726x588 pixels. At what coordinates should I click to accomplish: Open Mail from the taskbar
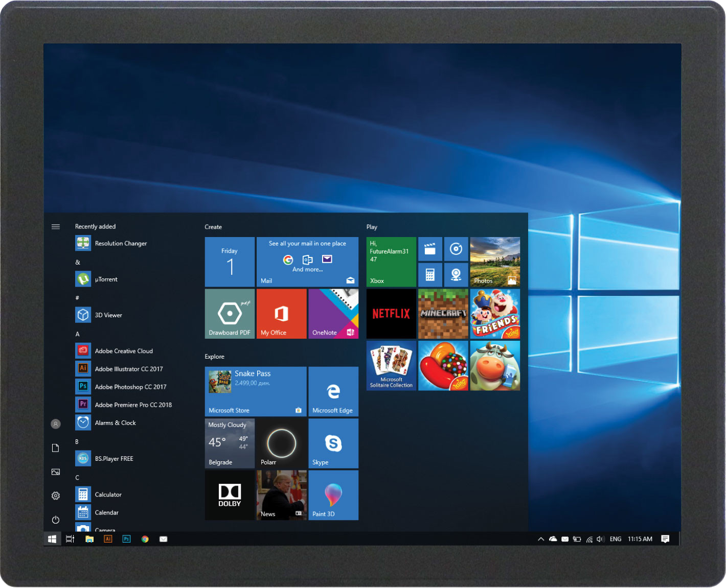164,539
